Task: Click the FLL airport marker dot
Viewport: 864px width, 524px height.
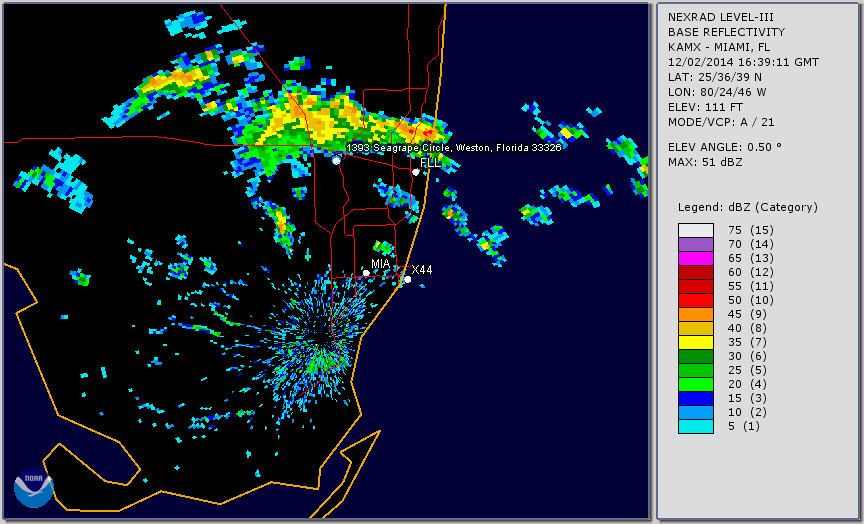Action: coord(416,172)
